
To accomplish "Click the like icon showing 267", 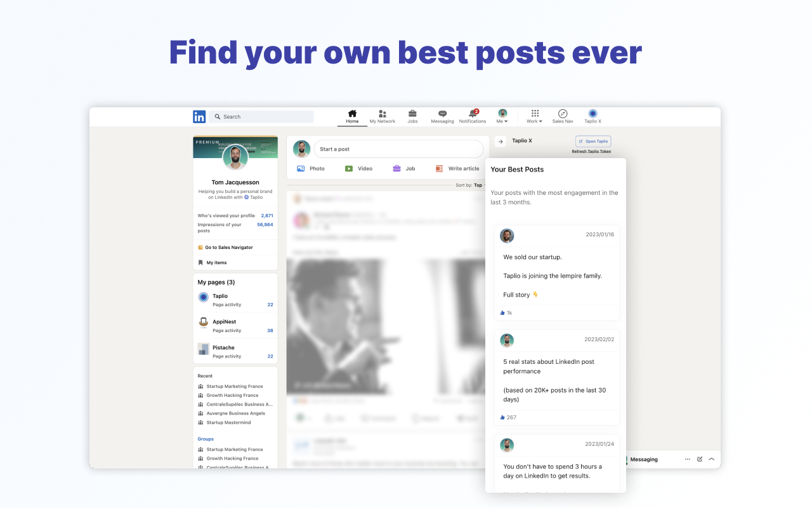I will 502,418.
